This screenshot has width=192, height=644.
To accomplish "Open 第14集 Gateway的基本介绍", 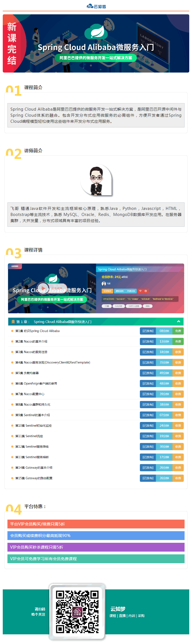I will (34, 467).
